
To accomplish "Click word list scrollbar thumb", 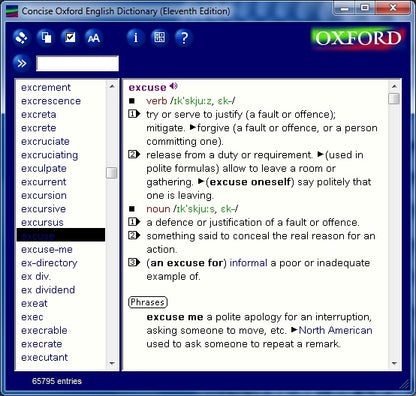I will pos(112,173).
